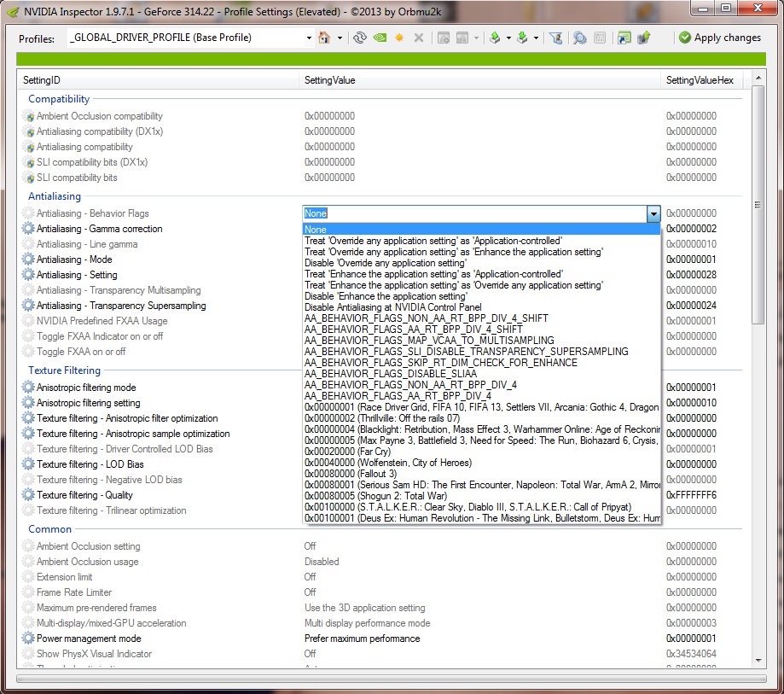Open the dropdown arrow after the remove-application icon
The height and width of the screenshot is (694, 784).
(x=476, y=38)
